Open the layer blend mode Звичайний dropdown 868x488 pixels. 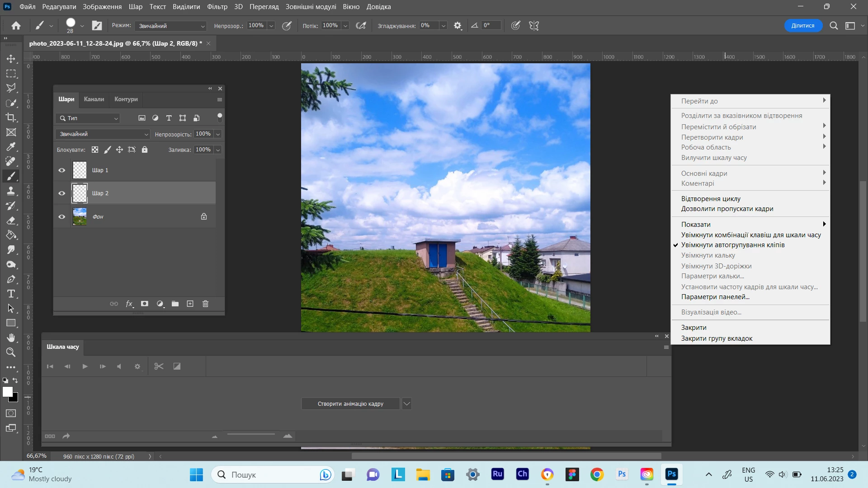click(x=103, y=134)
